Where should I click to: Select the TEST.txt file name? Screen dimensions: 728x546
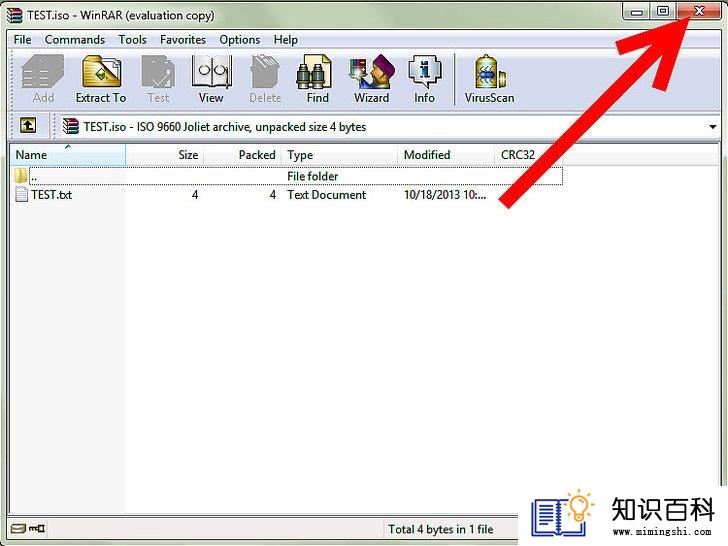point(52,195)
